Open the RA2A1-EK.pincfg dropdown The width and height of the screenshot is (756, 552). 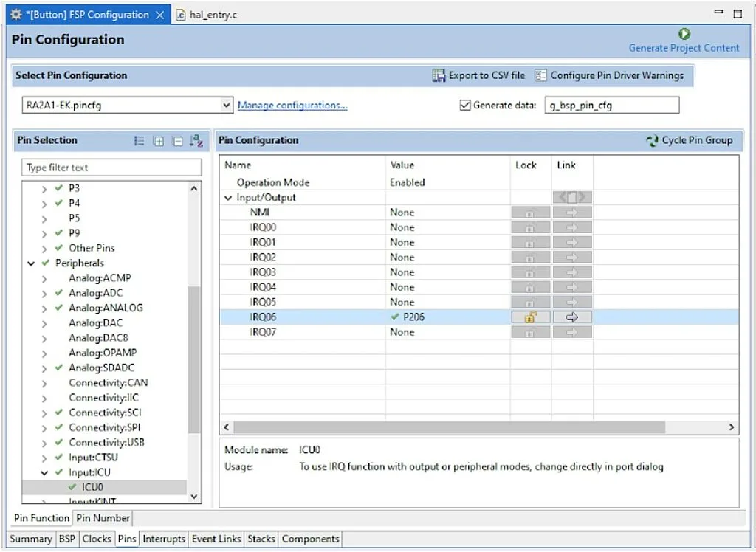[227, 106]
